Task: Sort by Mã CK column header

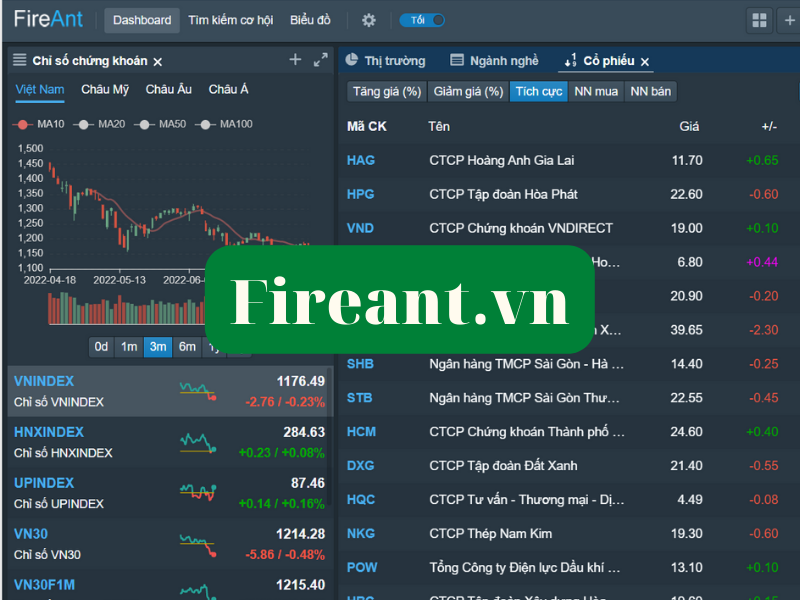Action: point(367,127)
